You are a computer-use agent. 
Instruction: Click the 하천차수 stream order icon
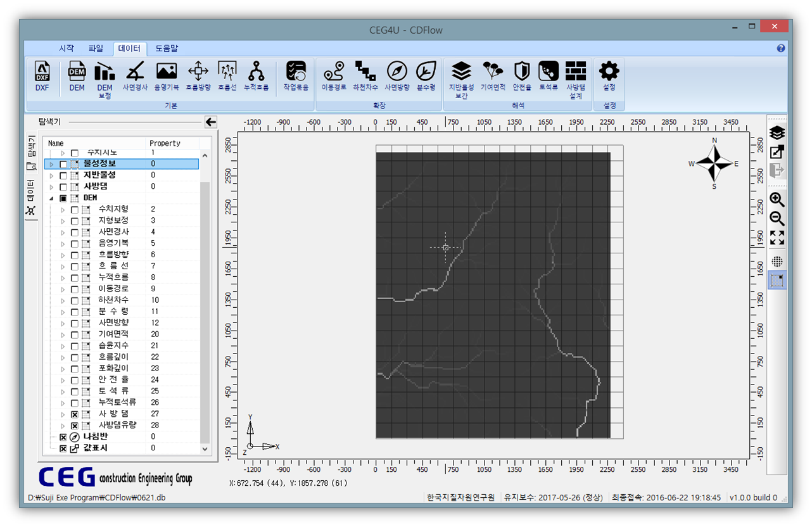tap(365, 76)
